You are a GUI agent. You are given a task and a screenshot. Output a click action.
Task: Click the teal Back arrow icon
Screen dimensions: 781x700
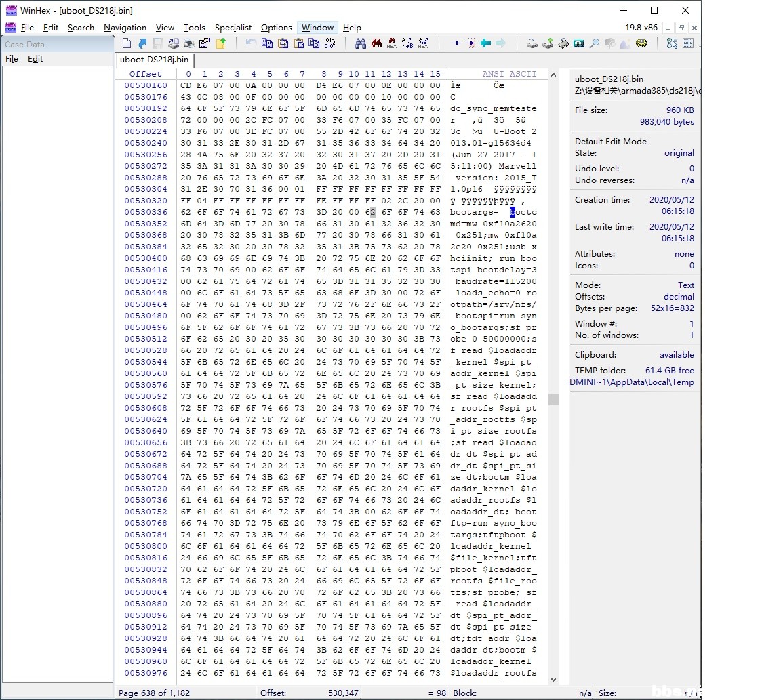click(485, 44)
